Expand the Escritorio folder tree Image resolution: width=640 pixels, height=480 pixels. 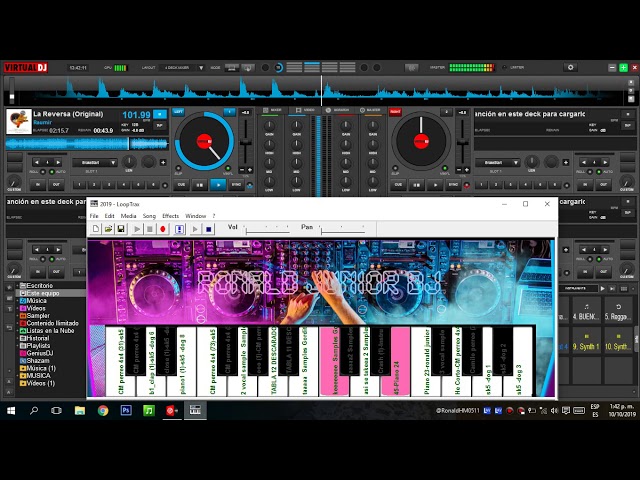point(18,286)
